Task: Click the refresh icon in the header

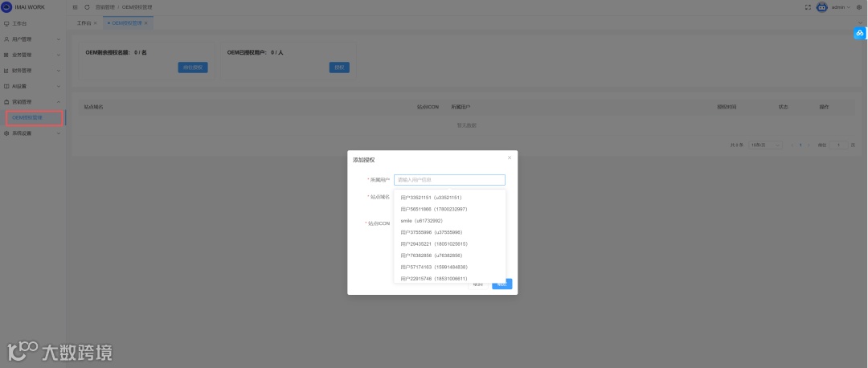Action: tap(87, 7)
